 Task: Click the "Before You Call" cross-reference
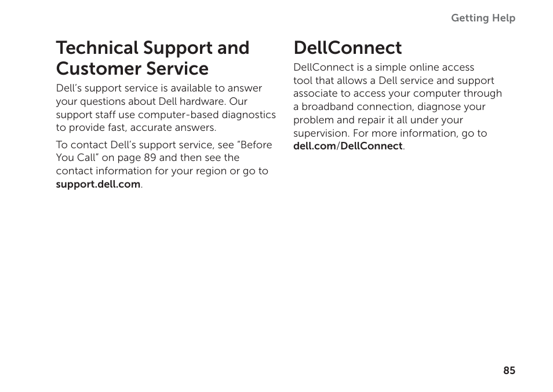click(x=164, y=151)
